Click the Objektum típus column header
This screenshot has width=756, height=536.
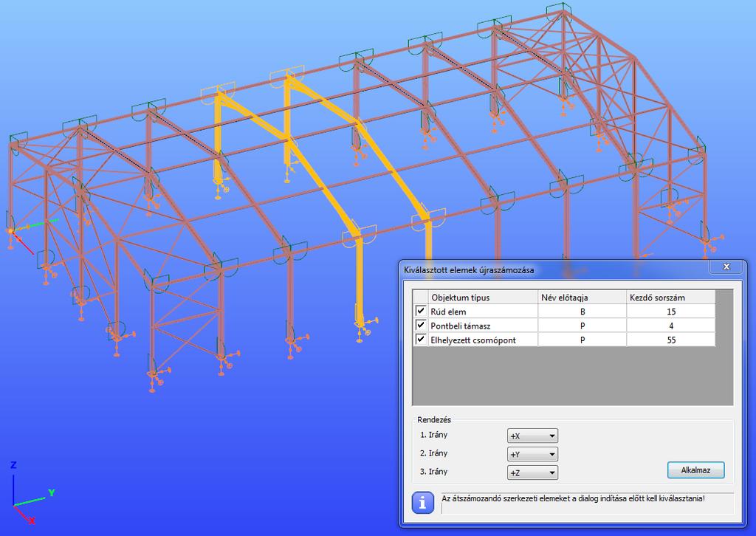pyautogui.click(x=483, y=297)
